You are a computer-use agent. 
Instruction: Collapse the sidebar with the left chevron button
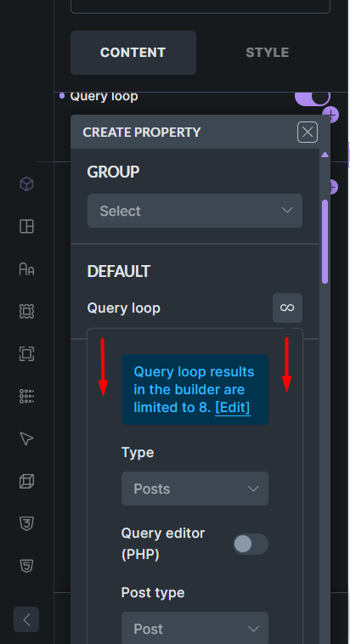click(26, 619)
